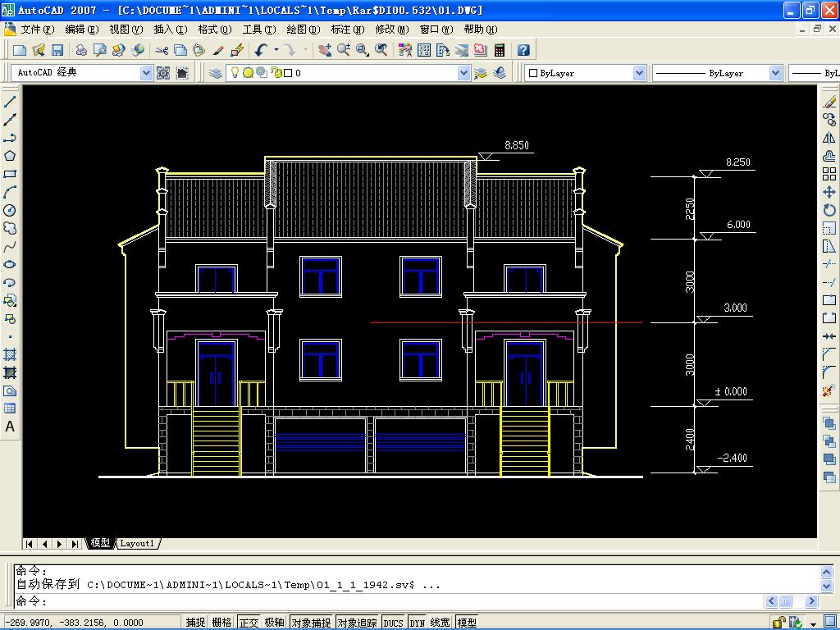Click the Layer Previous icon
The image size is (840, 630).
[500, 73]
